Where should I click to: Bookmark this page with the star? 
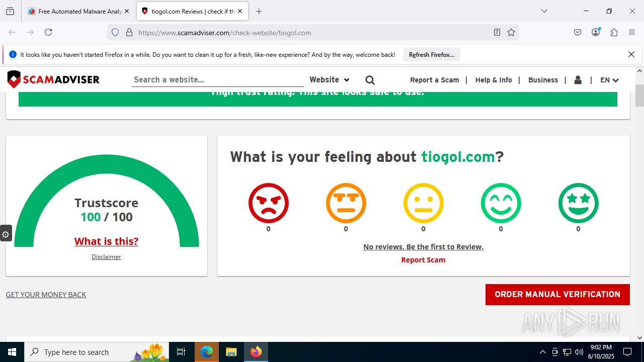[511, 32]
